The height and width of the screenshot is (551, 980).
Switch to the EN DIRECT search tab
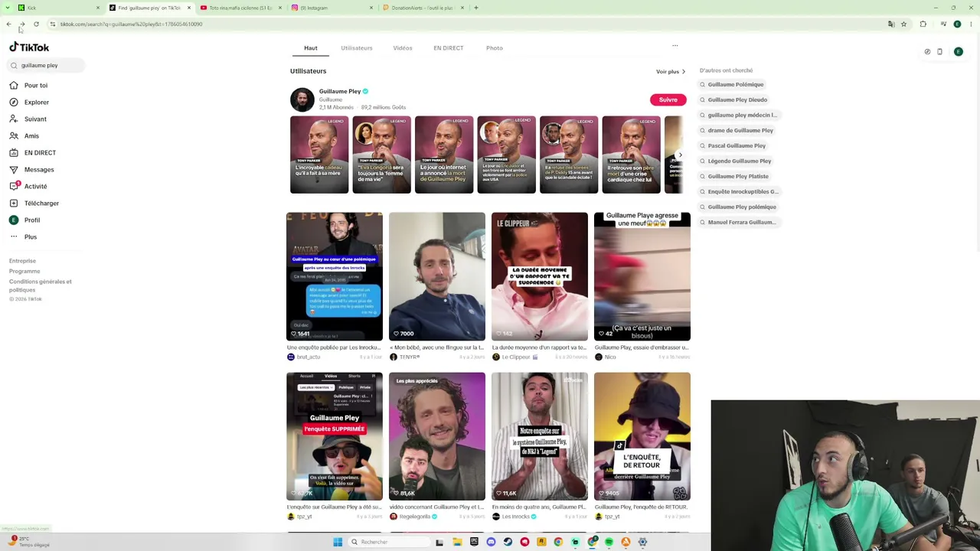[x=449, y=48]
